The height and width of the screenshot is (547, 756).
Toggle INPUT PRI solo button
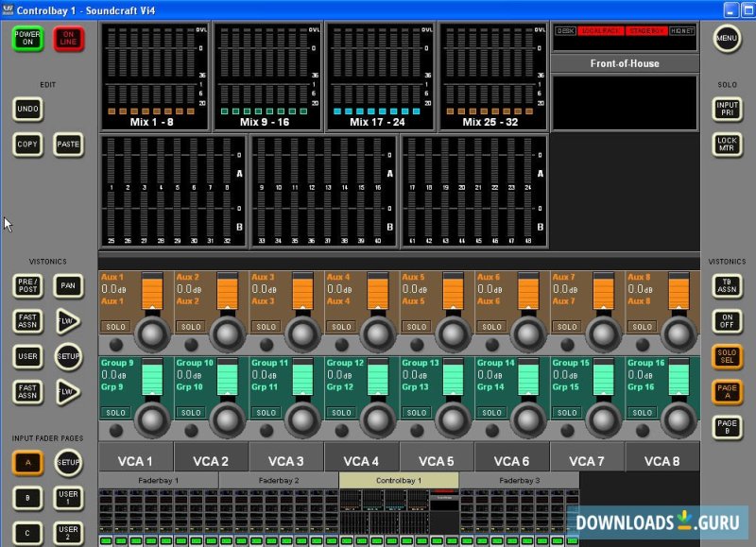727,109
